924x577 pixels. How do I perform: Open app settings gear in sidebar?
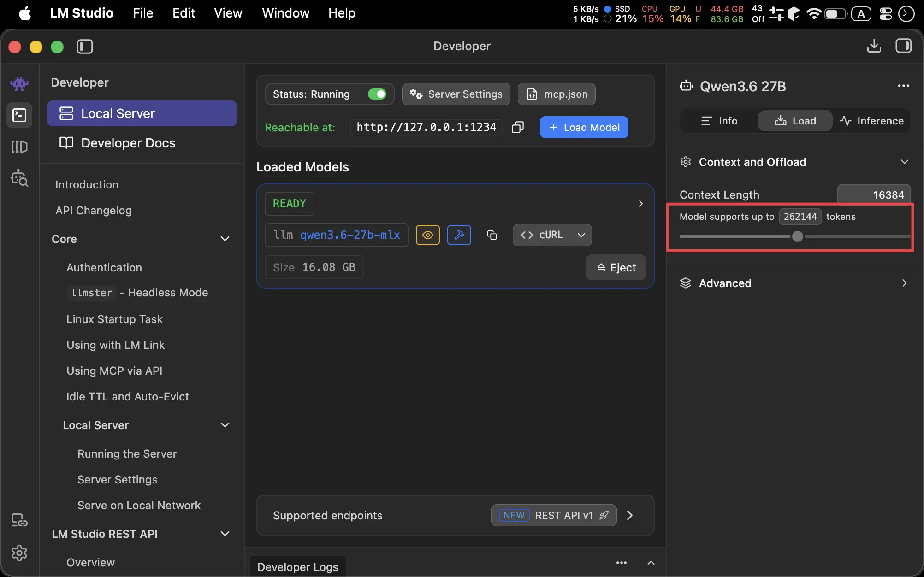19,553
